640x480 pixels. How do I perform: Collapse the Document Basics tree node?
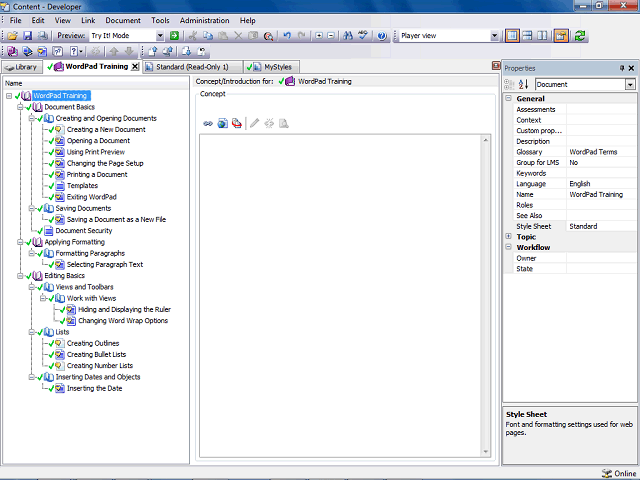20,107
